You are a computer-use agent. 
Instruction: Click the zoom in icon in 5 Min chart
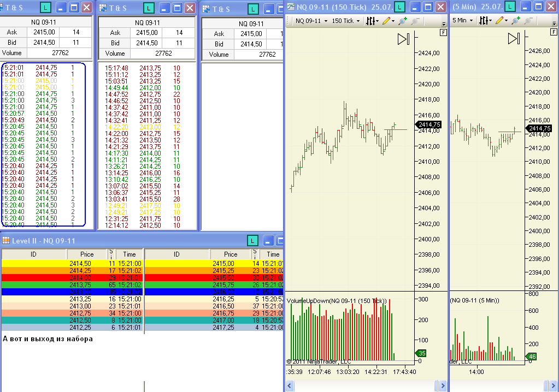click(516, 21)
